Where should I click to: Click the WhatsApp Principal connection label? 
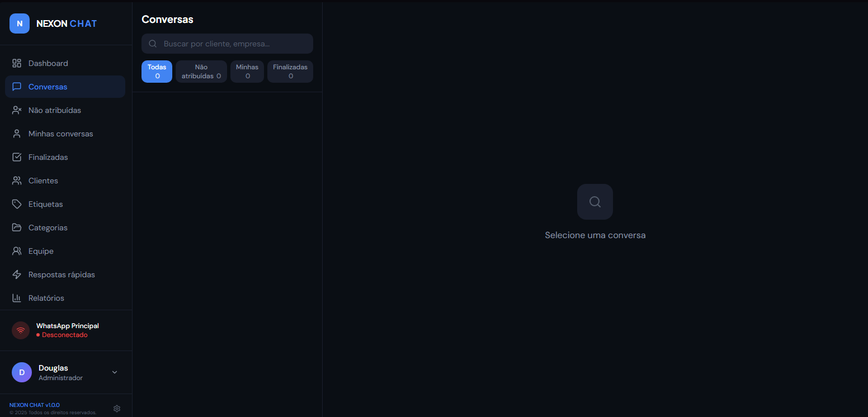tap(68, 326)
